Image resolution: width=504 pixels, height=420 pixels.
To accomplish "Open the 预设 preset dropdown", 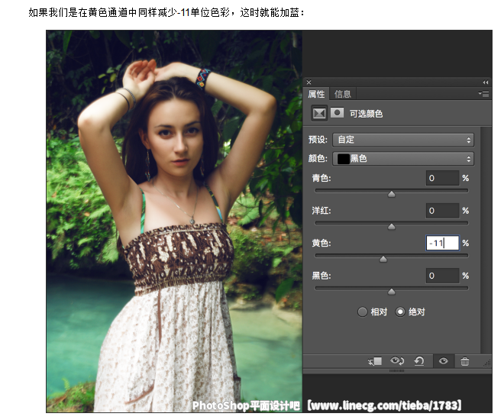I will [403, 140].
